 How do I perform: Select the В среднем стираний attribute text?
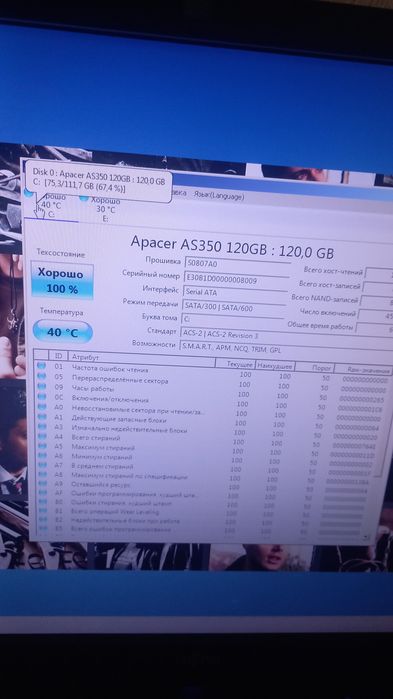pyautogui.click(x=102, y=466)
